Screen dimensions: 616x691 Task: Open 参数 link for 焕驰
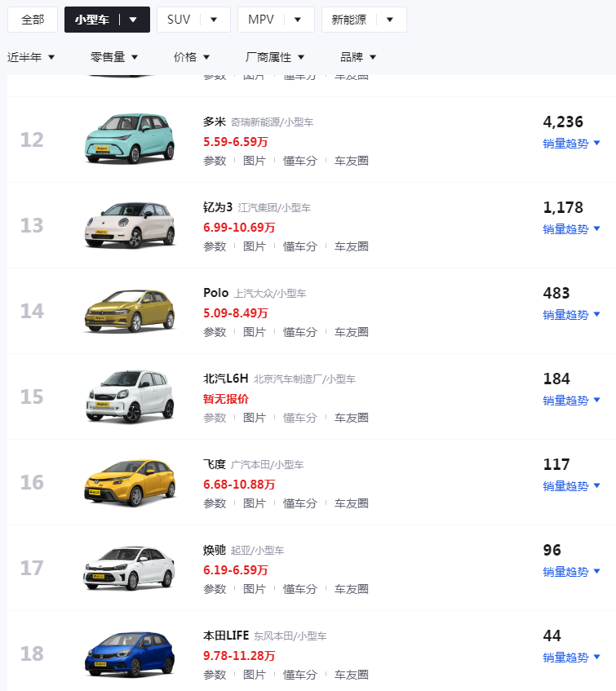[215, 589]
